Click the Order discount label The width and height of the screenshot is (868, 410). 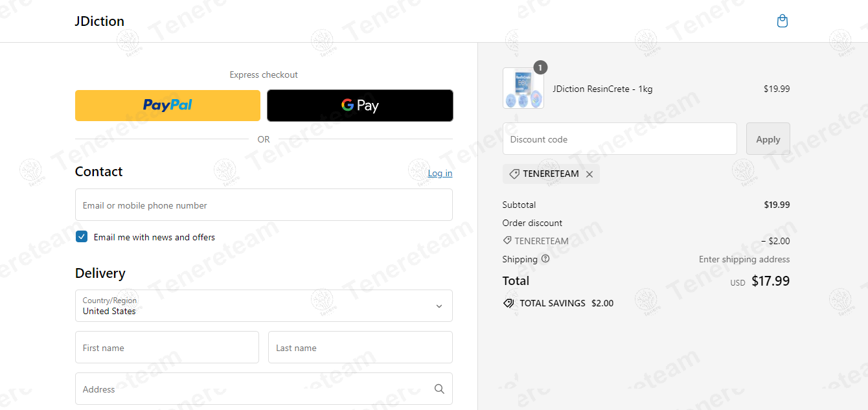click(532, 223)
